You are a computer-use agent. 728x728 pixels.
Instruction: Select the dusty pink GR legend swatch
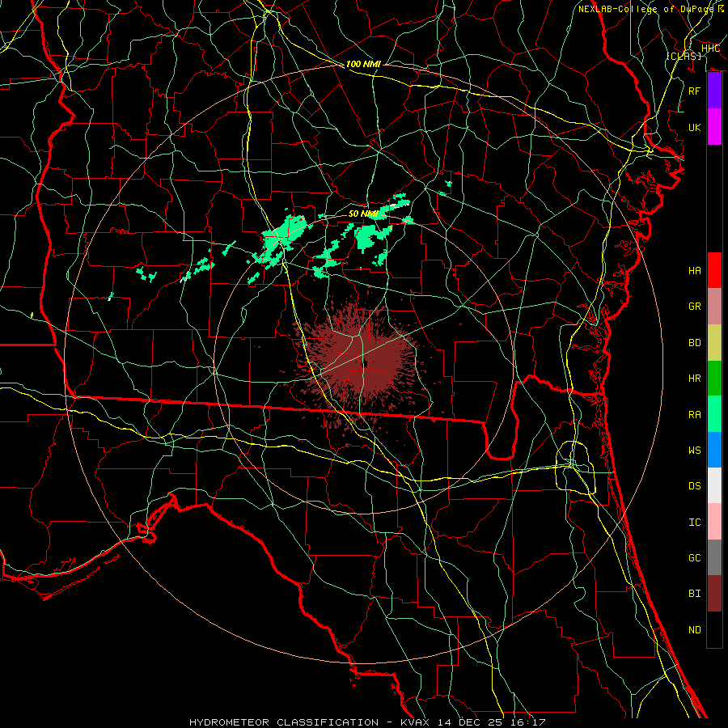point(714,307)
